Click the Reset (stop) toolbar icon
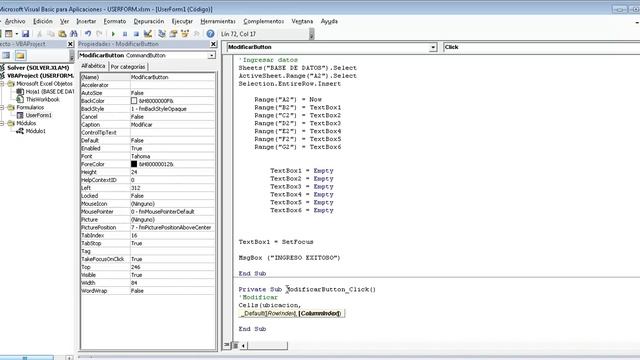Viewport: 640px width, 360px height. 136,34
